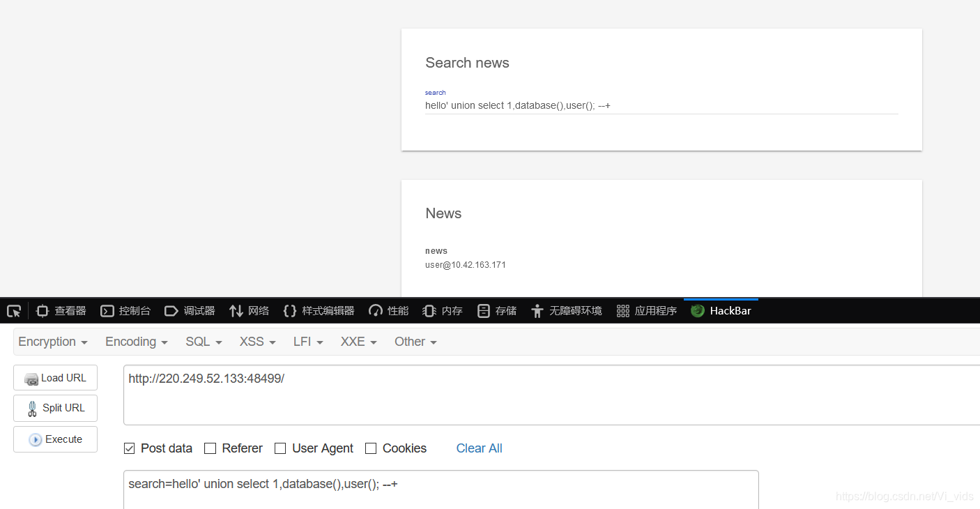Click the search input field on the page
The image size is (980, 509).
[x=661, y=106]
